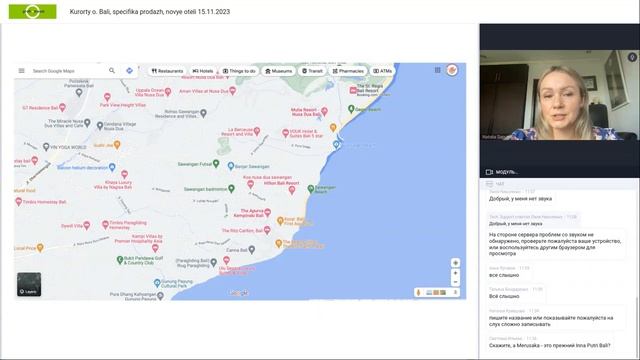The width and height of the screenshot is (640, 360).
Task: Select The Ritz-Carlton, Bali pin
Action: (267, 230)
